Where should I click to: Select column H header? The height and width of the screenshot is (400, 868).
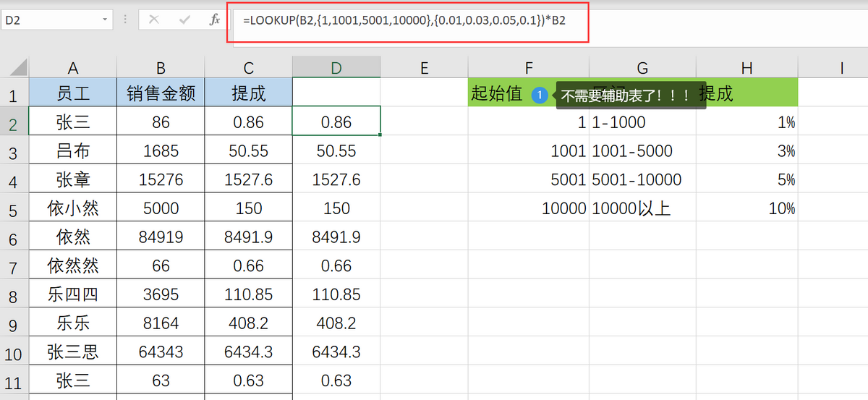[747, 68]
